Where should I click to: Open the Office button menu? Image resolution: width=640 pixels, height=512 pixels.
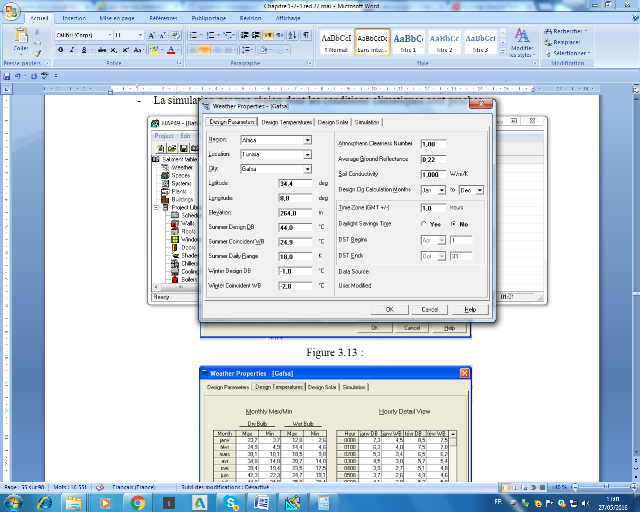(11, 11)
